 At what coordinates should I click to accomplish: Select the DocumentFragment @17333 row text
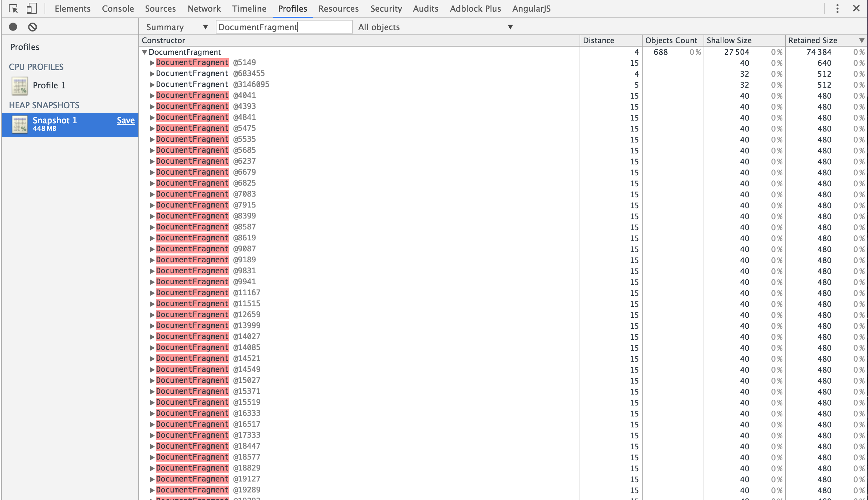pyautogui.click(x=208, y=435)
